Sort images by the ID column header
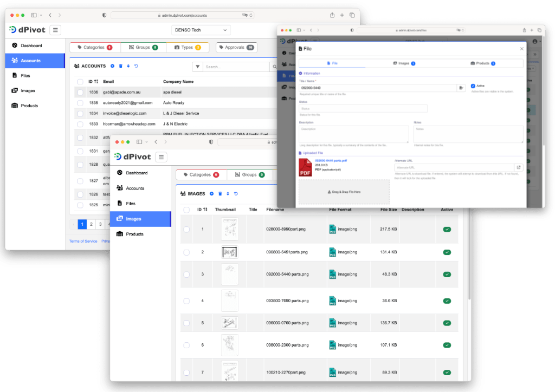This screenshot has height=392, width=555. pyautogui.click(x=202, y=210)
